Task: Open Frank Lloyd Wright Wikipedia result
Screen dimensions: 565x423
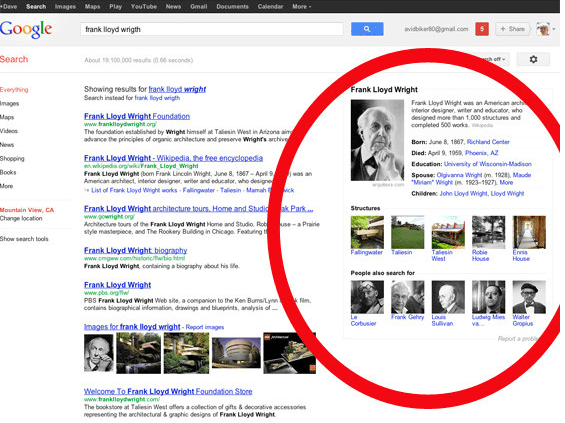Action: pyautogui.click(x=173, y=158)
